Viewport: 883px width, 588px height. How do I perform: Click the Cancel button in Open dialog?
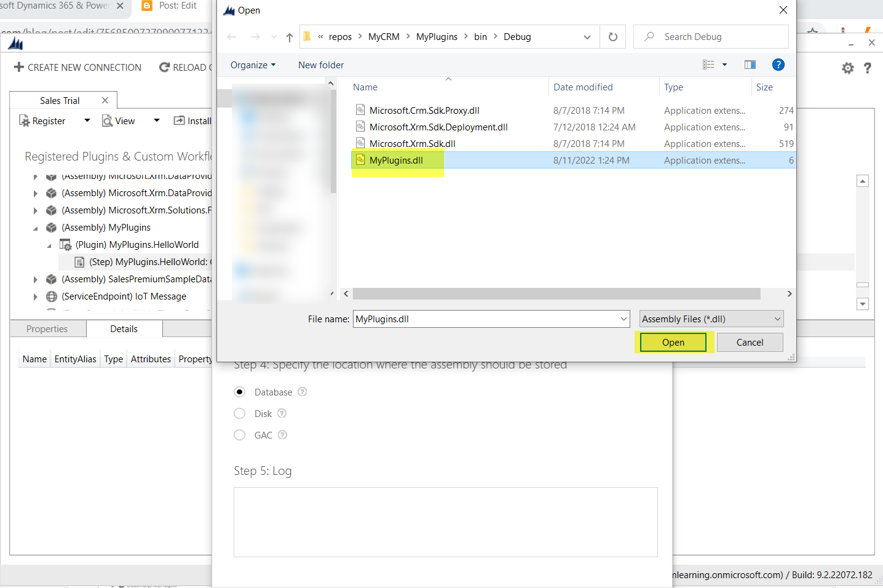click(750, 343)
